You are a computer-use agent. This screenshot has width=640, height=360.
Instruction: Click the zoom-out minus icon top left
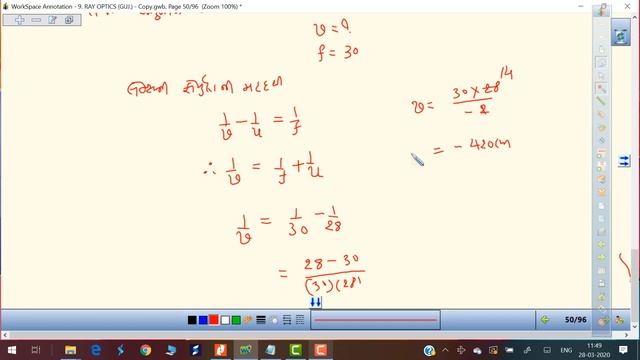tap(36, 20)
